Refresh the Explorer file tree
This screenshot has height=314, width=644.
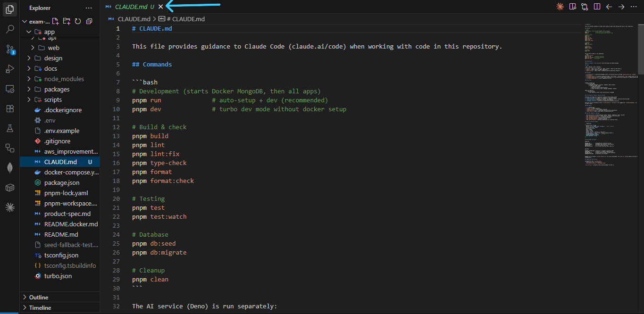coord(78,21)
